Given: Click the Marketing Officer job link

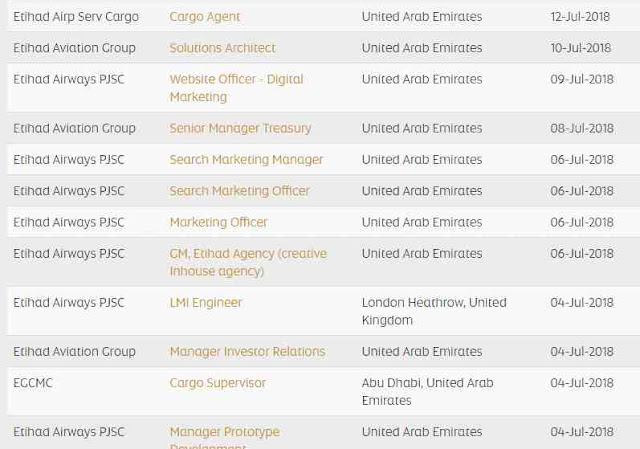Looking at the screenshot, I should click(218, 222).
